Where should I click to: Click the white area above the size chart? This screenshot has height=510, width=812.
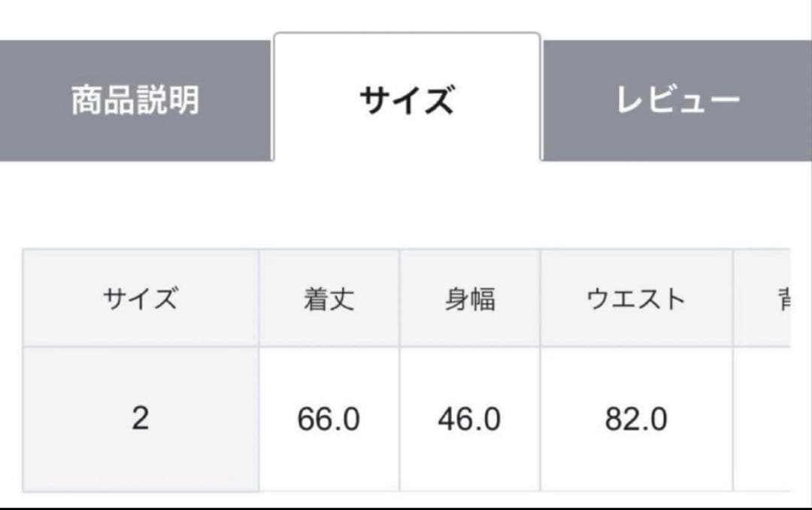tap(406, 203)
